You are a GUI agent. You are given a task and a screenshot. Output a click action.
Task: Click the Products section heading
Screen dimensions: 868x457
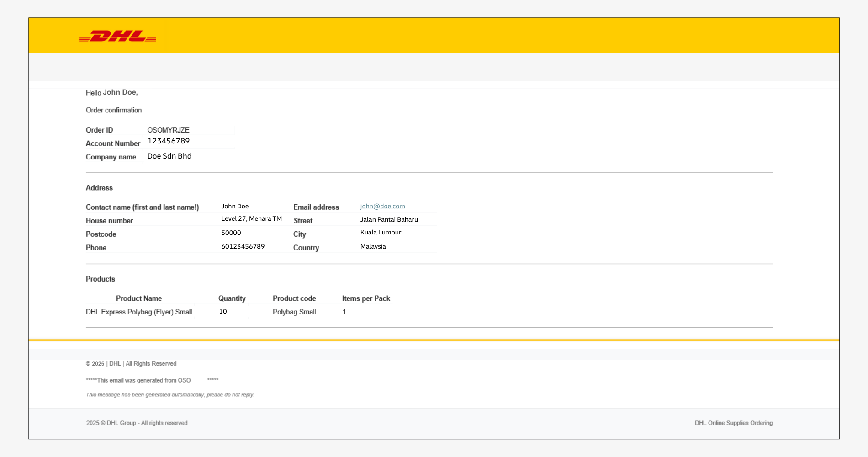tap(101, 279)
